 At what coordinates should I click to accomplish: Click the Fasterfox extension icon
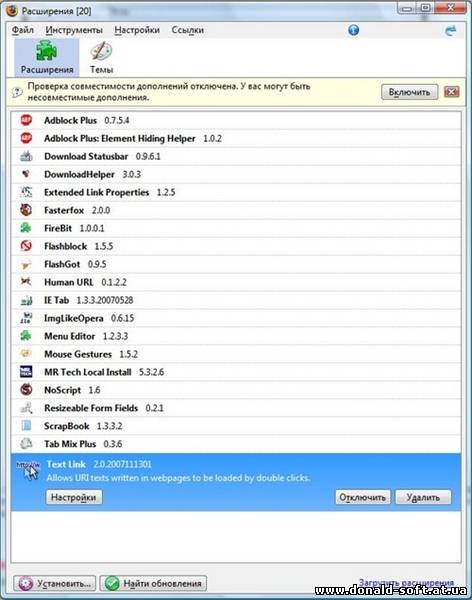point(26,210)
